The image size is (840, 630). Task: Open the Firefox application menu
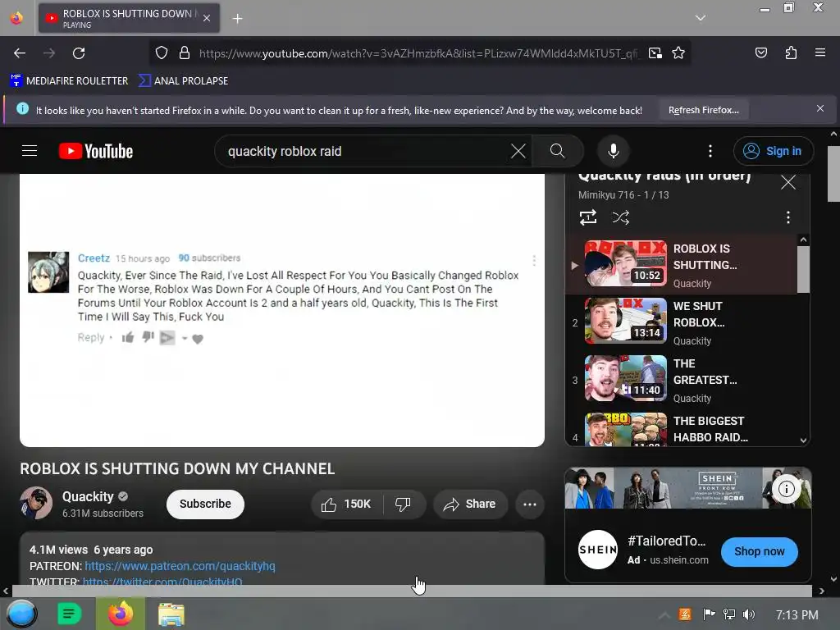pos(819,52)
